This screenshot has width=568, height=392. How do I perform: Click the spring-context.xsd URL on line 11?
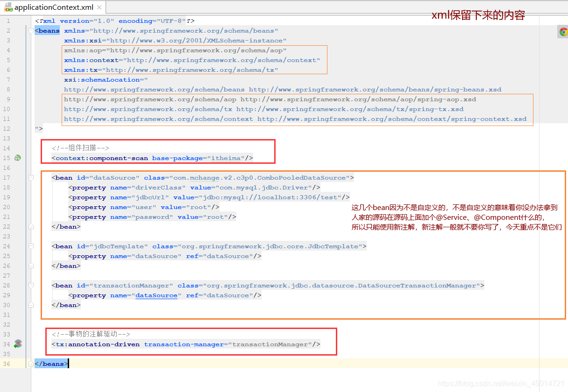pos(392,119)
